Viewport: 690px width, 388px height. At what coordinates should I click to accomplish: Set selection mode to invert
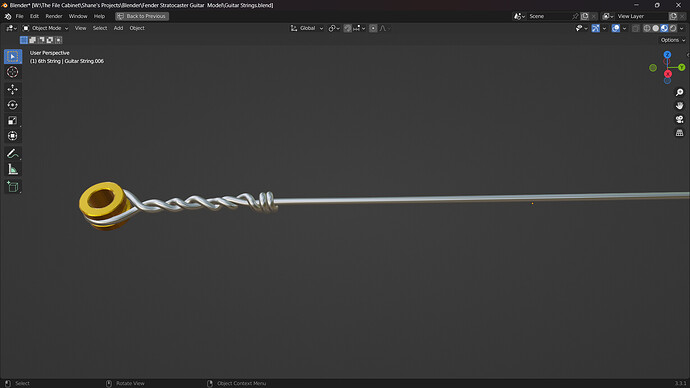point(50,40)
